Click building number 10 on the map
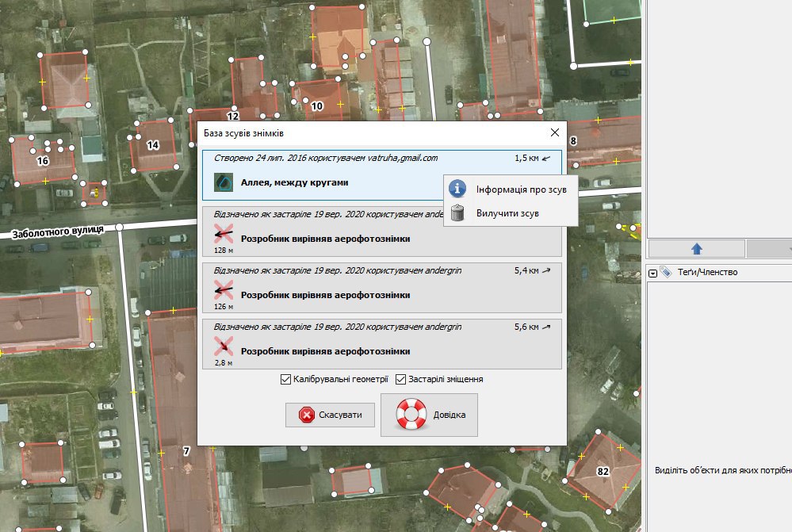 (x=316, y=106)
